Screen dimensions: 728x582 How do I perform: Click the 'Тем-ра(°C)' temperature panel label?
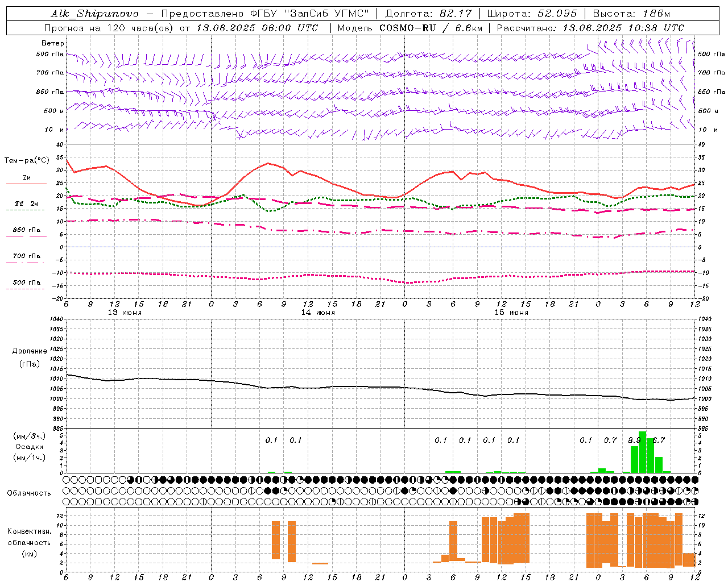pos(27,161)
